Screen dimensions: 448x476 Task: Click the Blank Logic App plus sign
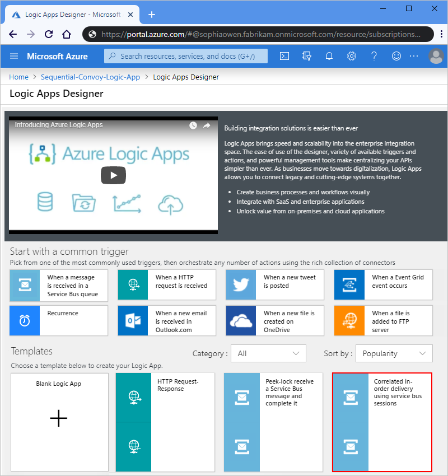click(x=59, y=418)
